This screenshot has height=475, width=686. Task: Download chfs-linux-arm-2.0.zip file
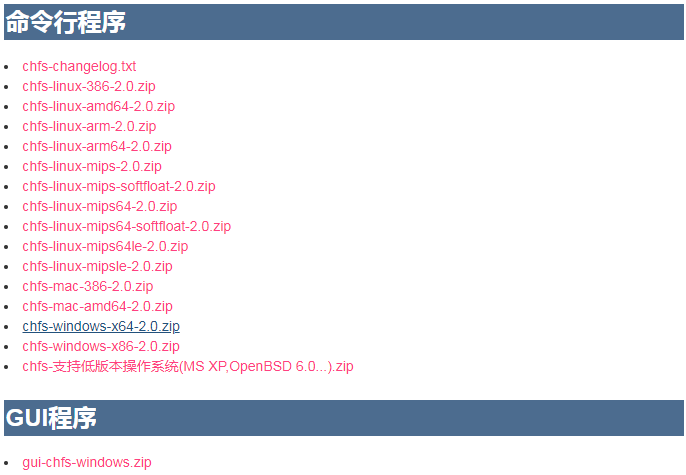[89, 126]
